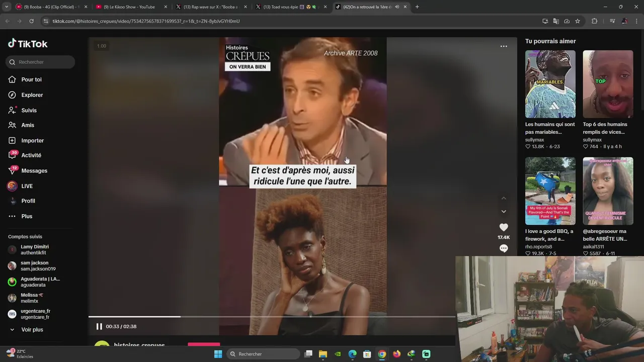This screenshot has width=644, height=362.
Task: Open weather widget showing 22°C
Action: (x=20, y=353)
